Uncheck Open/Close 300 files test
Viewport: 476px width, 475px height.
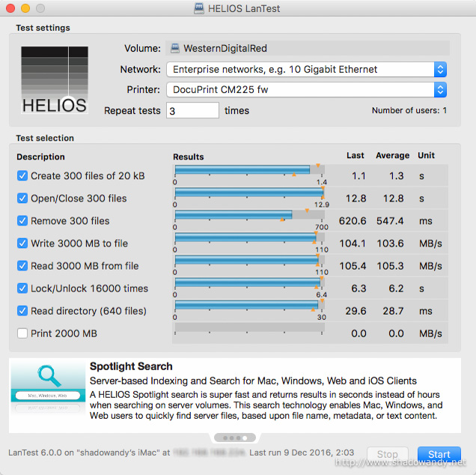click(22, 198)
